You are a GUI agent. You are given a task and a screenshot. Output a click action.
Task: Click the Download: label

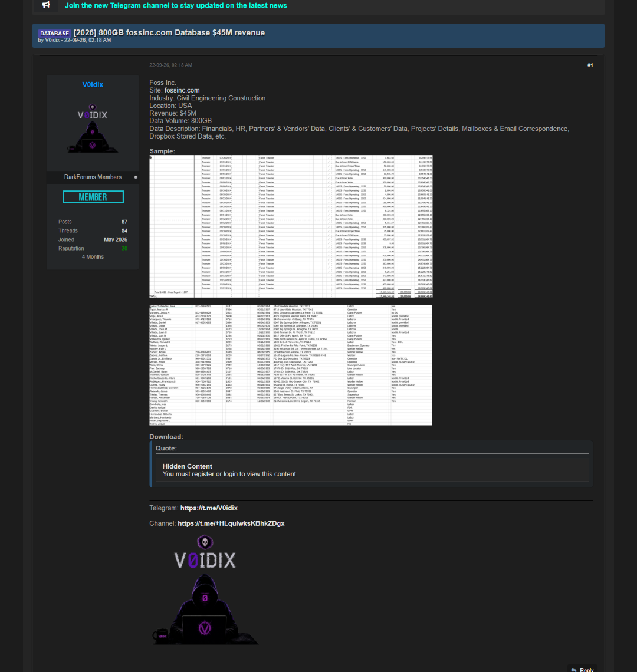click(x=166, y=437)
